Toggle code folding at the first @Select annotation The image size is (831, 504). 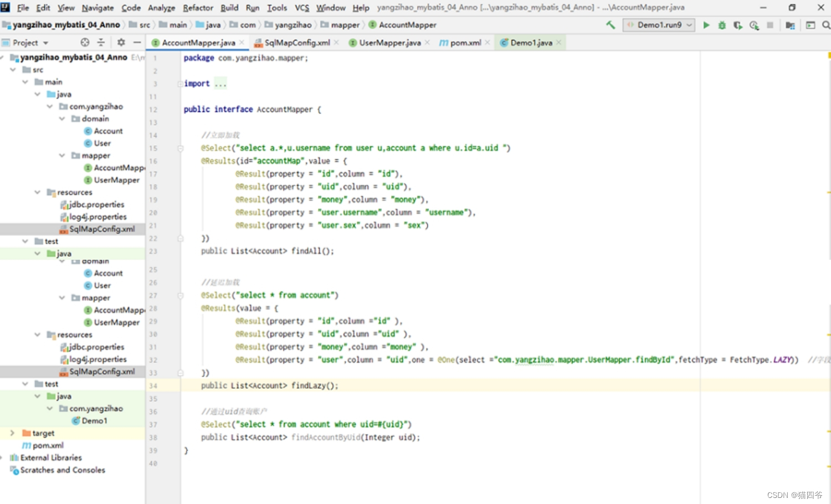point(180,148)
